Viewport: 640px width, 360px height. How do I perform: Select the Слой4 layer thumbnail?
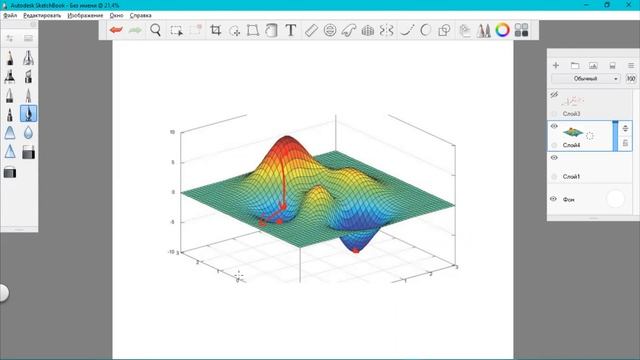573,132
